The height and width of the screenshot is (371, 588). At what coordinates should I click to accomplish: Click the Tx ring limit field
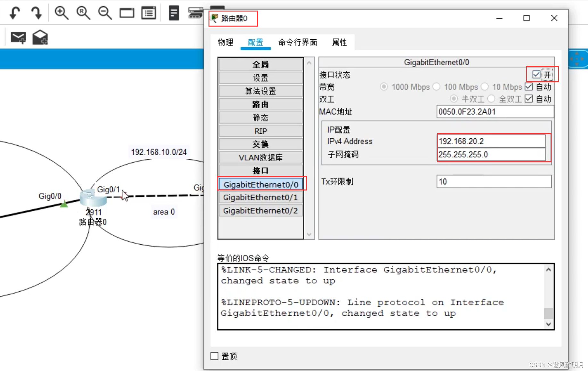coord(494,181)
